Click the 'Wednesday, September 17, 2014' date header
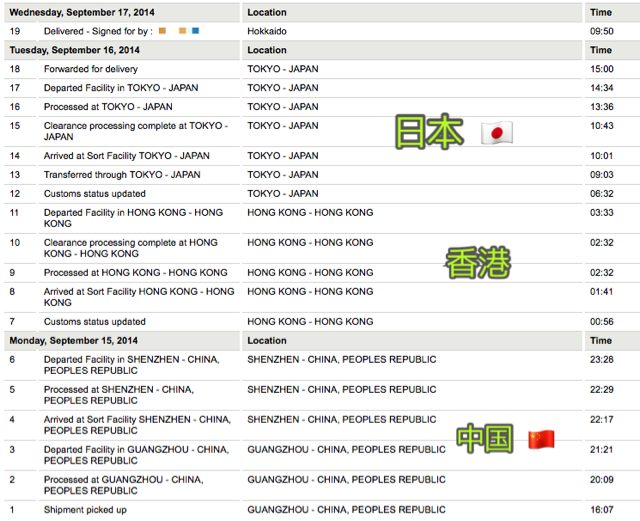The image size is (640, 521). pyautogui.click(x=82, y=12)
